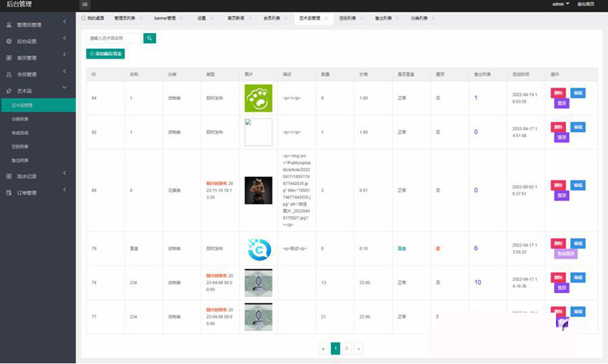
Task: Open the admin user dropdown
Action: coord(560,4)
